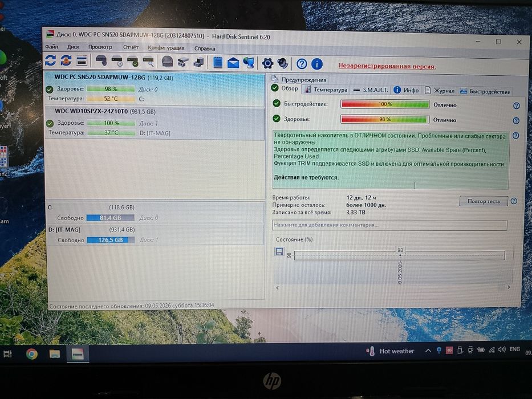
Task: Click the 52 °C temperature bar
Action: click(111, 99)
